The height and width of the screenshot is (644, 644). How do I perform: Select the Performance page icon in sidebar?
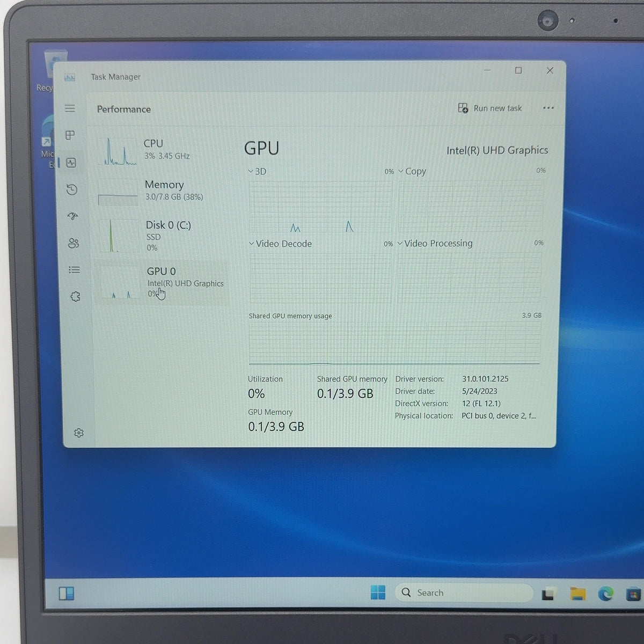click(x=71, y=163)
